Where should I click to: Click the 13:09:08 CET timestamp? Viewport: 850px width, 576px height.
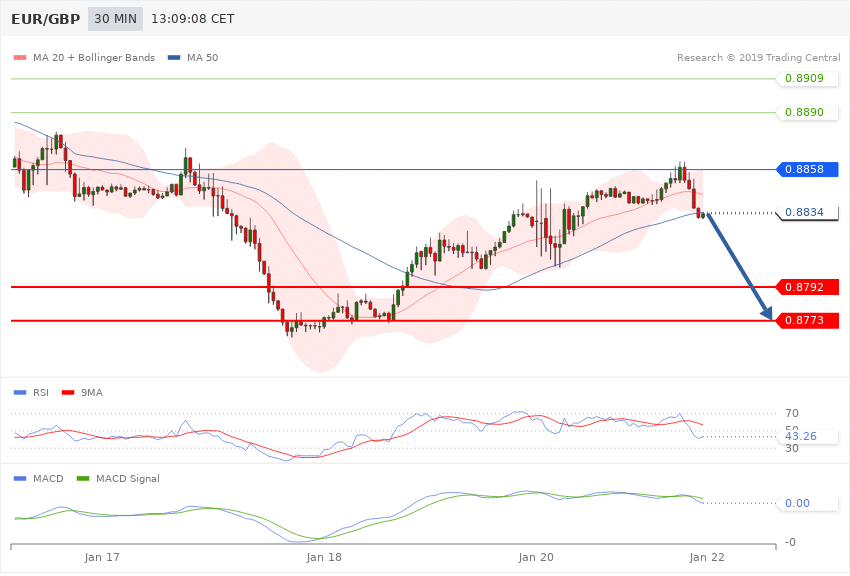coord(192,19)
